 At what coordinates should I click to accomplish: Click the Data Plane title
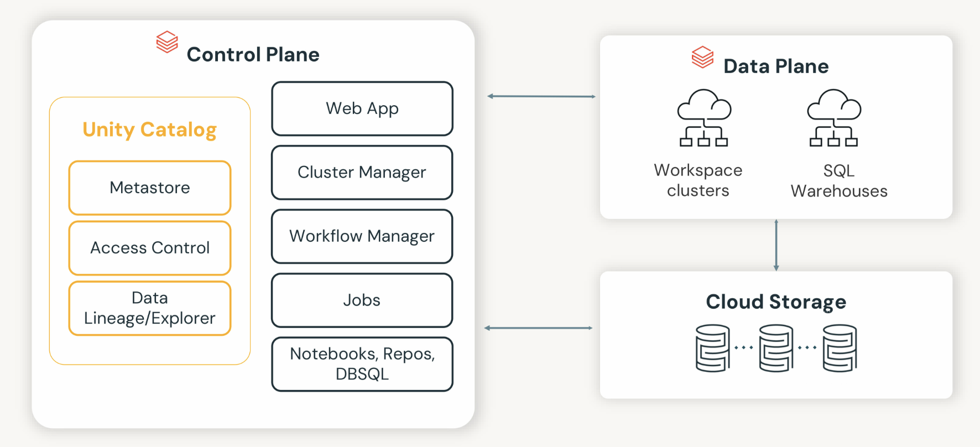[x=776, y=66]
